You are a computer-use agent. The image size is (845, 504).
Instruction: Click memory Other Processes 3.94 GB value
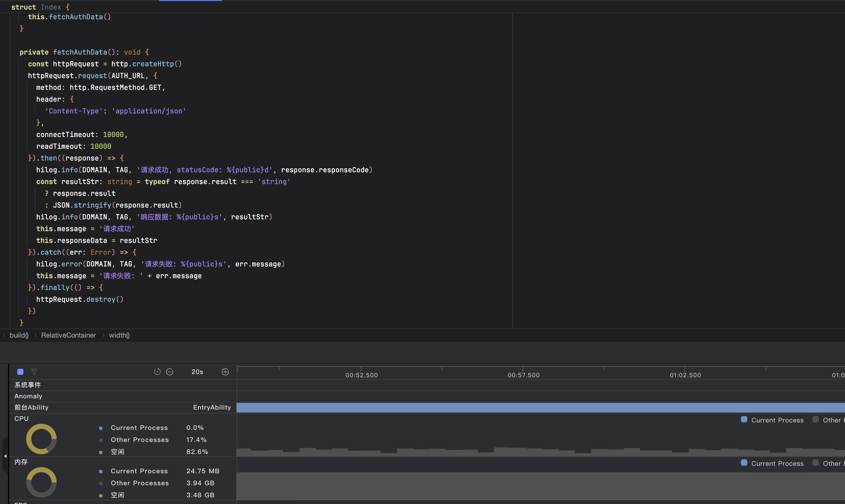(x=200, y=483)
